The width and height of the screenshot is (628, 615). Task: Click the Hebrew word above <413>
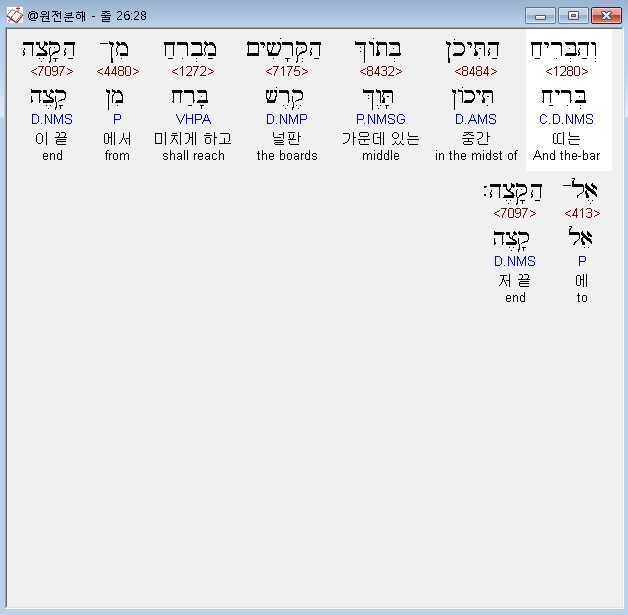pos(580,191)
